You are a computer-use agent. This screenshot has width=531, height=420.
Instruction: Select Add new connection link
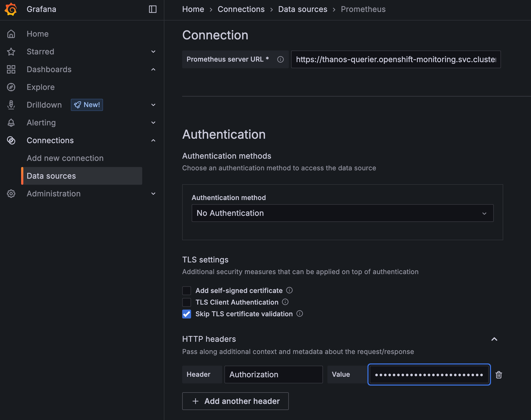point(65,158)
